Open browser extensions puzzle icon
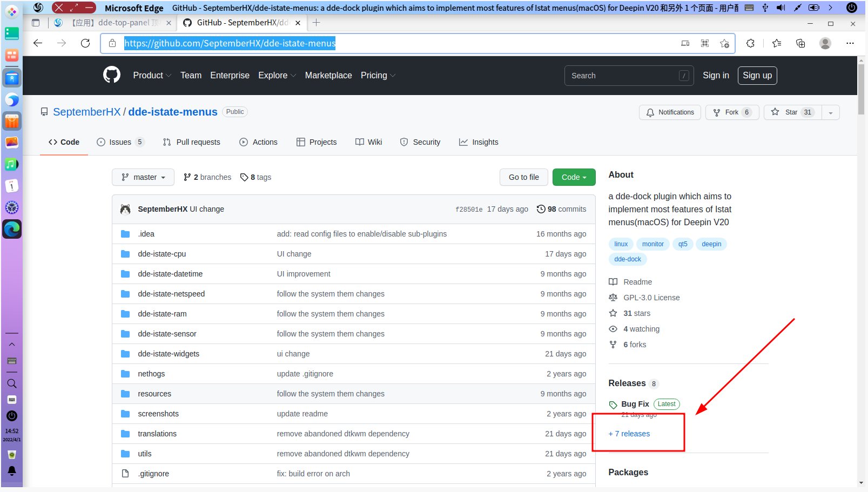Image resolution: width=868 pixels, height=492 pixels. tap(750, 43)
